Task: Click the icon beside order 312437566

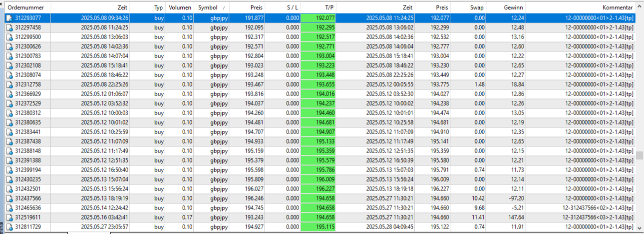Action: [9, 198]
